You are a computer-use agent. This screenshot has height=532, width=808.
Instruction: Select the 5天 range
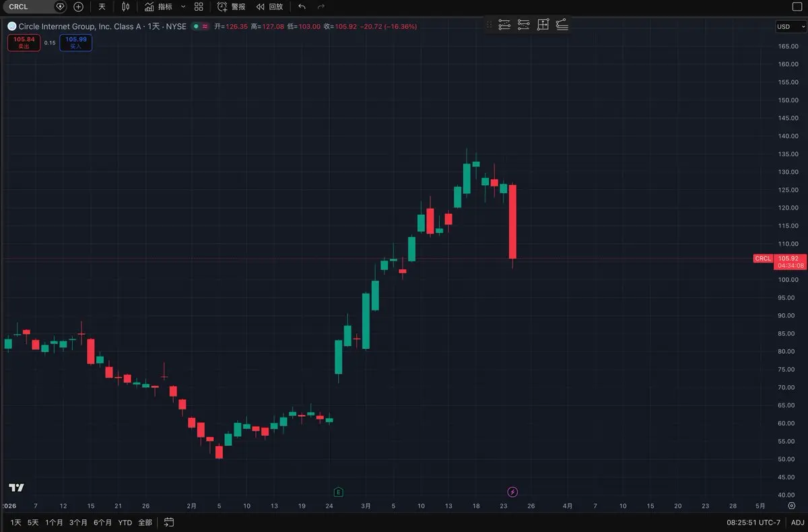point(33,523)
